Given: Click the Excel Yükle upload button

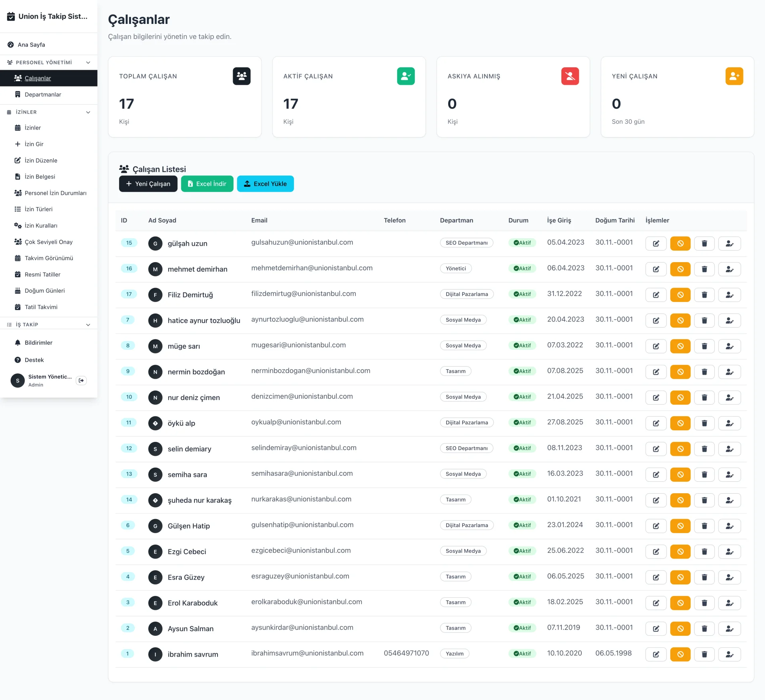Looking at the screenshot, I should click(x=265, y=184).
